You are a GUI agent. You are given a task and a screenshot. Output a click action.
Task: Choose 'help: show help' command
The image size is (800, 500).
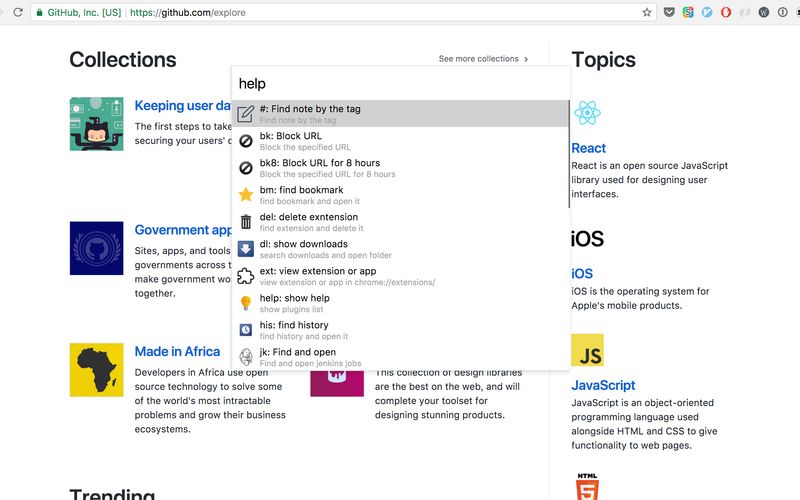401,303
